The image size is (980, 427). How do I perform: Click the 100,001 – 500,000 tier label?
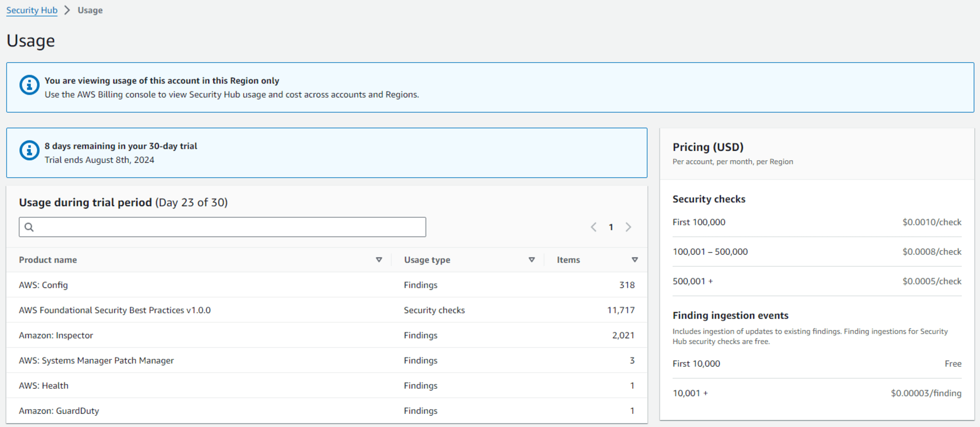pyautogui.click(x=710, y=251)
